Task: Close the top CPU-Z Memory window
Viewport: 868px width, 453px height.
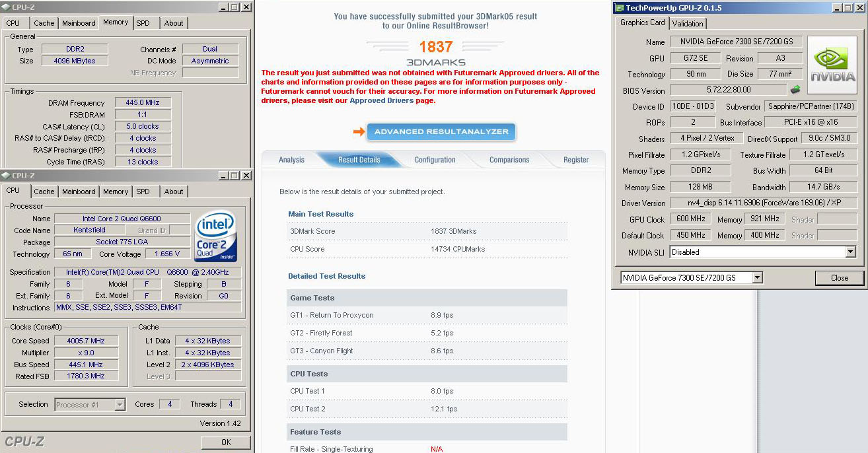Action: click(x=246, y=7)
